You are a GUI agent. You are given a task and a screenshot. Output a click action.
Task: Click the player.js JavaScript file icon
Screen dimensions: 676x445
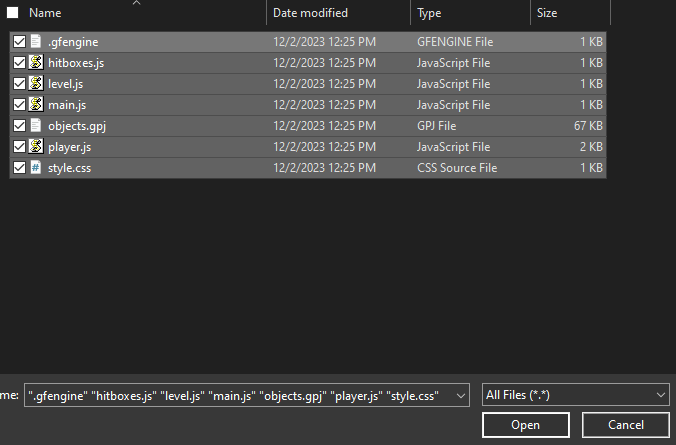coord(36,147)
